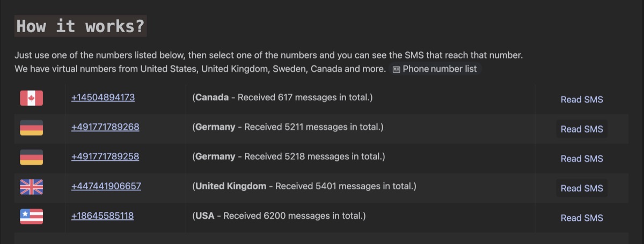The width and height of the screenshot is (644, 244).
Task: Click the first Germany flag icon
Action: pos(31,128)
